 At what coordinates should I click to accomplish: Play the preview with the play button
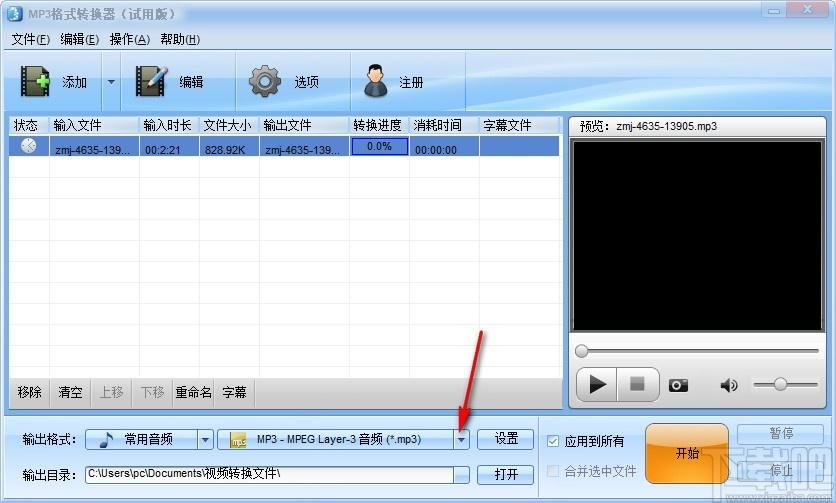tap(597, 384)
